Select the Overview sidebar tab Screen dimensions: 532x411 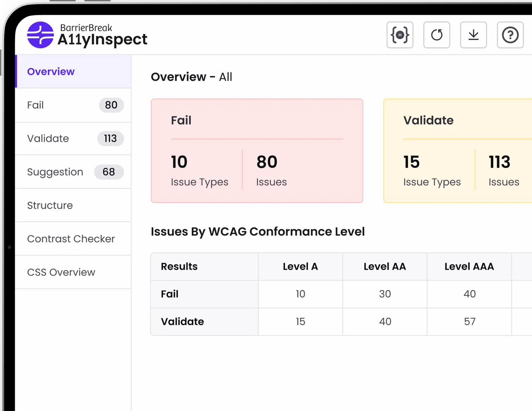[x=51, y=71]
